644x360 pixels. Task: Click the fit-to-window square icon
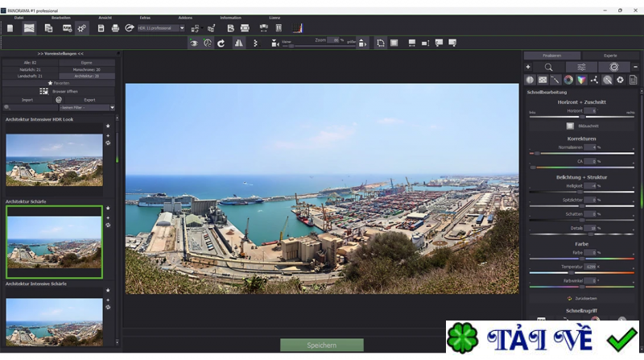point(394,43)
